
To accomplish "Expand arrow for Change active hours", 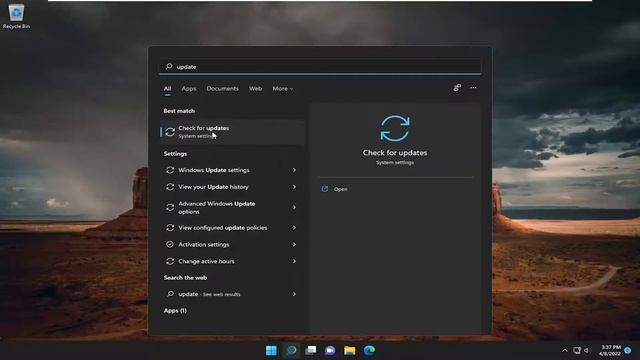I will [294, 261].
